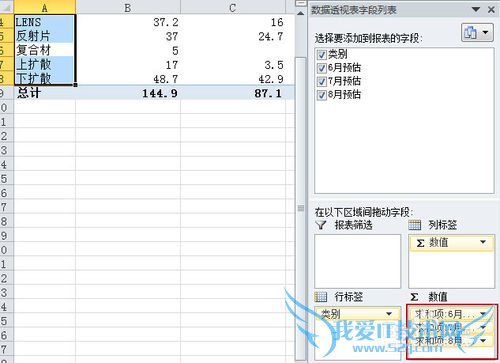This screenshot has height=363, width=500.
Task: Close the 数据透视表字段列表 pane
Action: (x=491, y=10)
